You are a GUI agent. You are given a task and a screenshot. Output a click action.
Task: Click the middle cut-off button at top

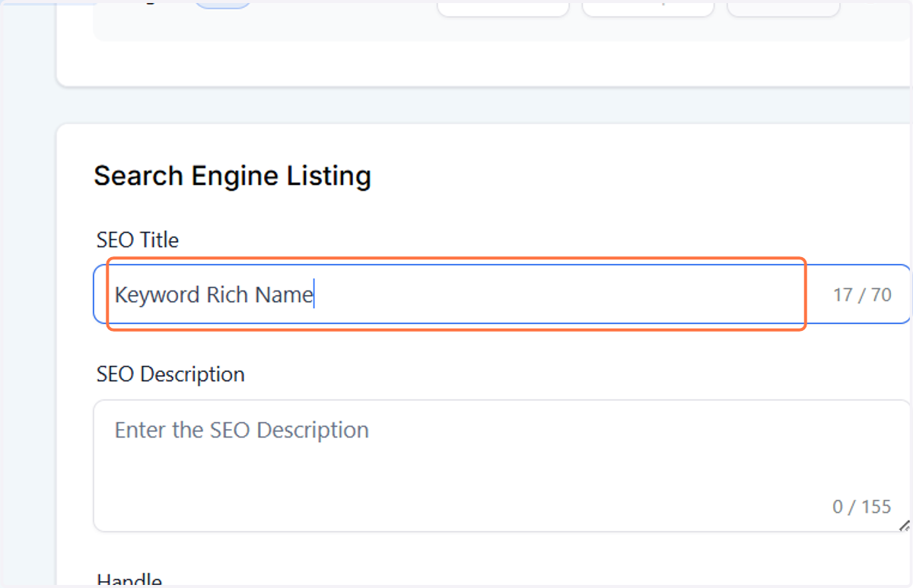[x=648, y=8]
